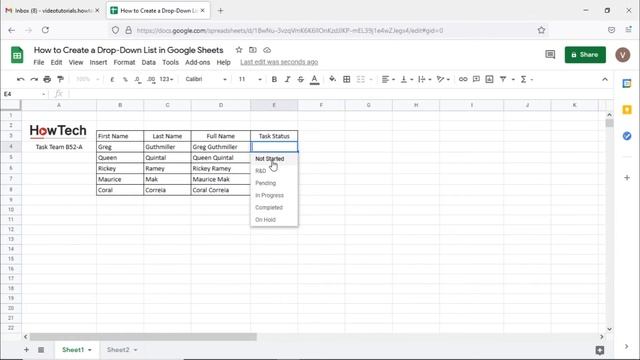
Task: Click the Add sheet plus button
Action: 26,350
